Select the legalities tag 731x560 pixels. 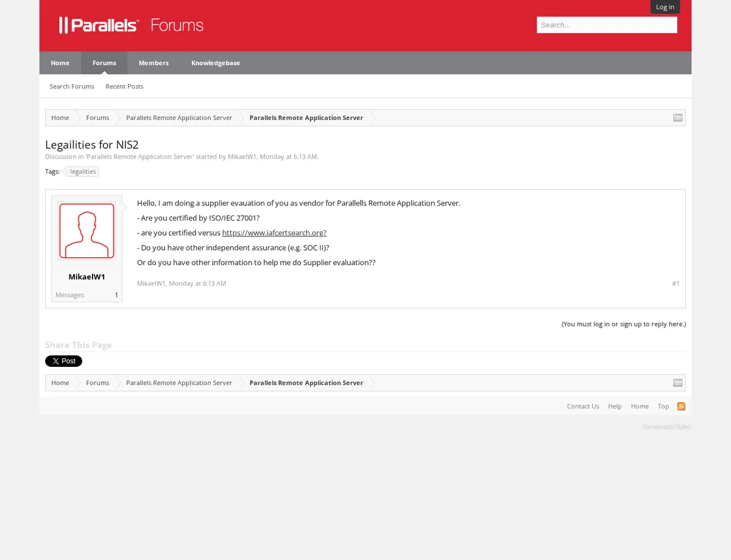pyautogui.click(x=82, y=172)
